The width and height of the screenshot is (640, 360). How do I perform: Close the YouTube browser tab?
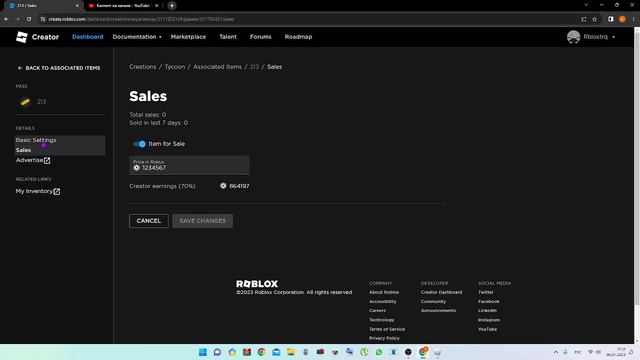click(x=156, y=6)
